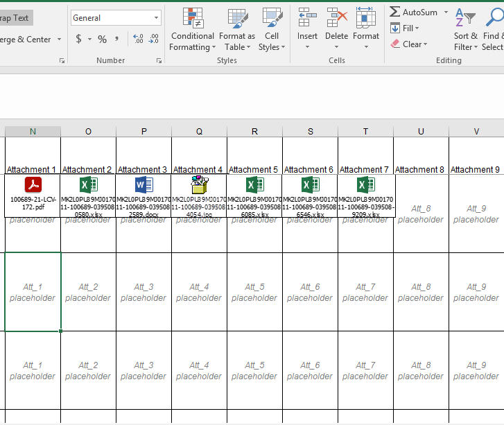The width and height of the screenshot is (504, 425).
Task: Toggle the Wrap Text button
Action: coord(15,18)
